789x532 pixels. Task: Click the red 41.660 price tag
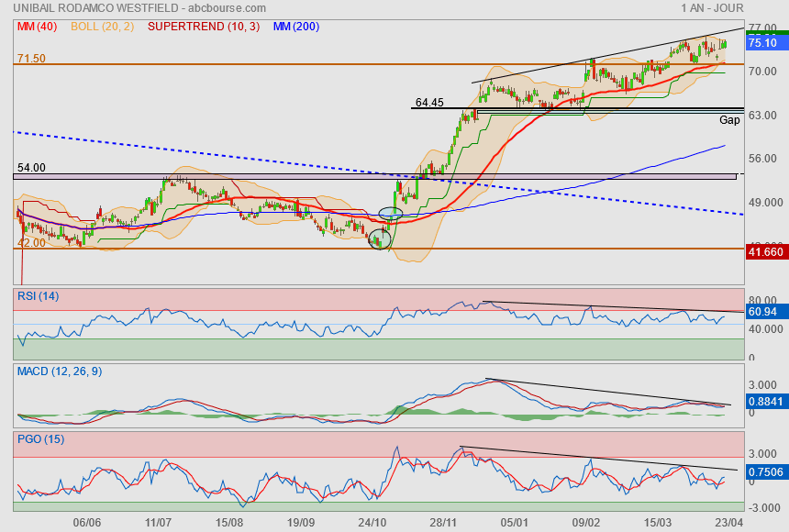tap(765, 251)
